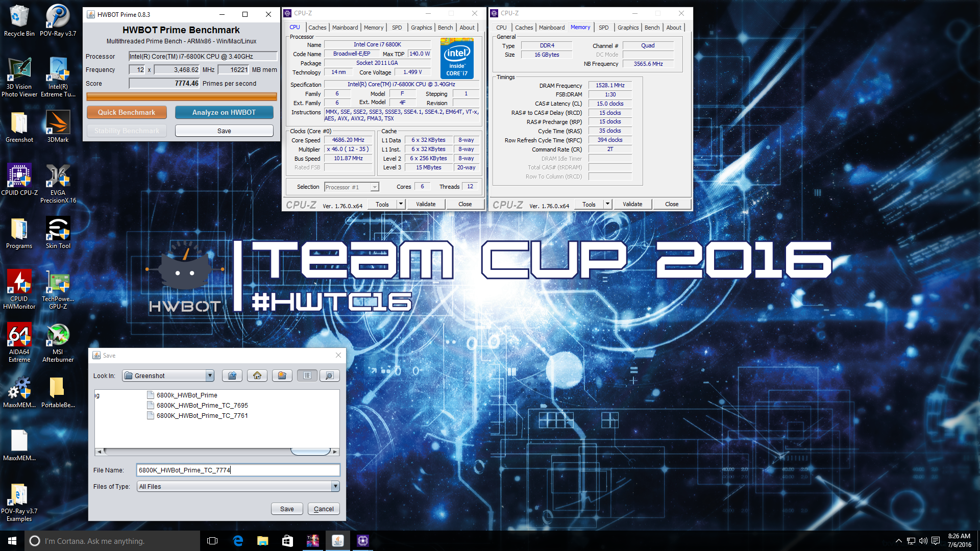The height and width of the screenshot is (551, 980).
Task: Open Tools dropdown arrow in right CPU-Z window
Action: (x=607, y=204)
